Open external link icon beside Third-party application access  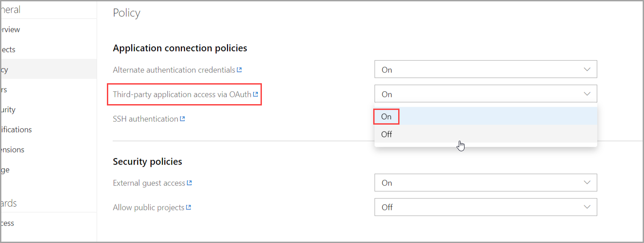pos(256,94)
